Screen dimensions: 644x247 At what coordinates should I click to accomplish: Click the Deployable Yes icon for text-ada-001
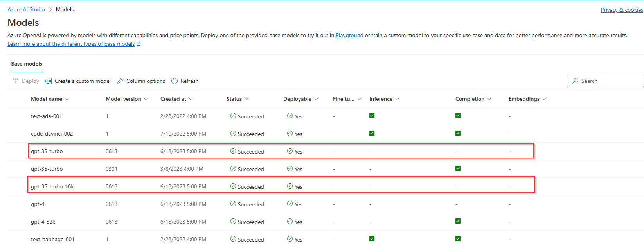(290, 116)
